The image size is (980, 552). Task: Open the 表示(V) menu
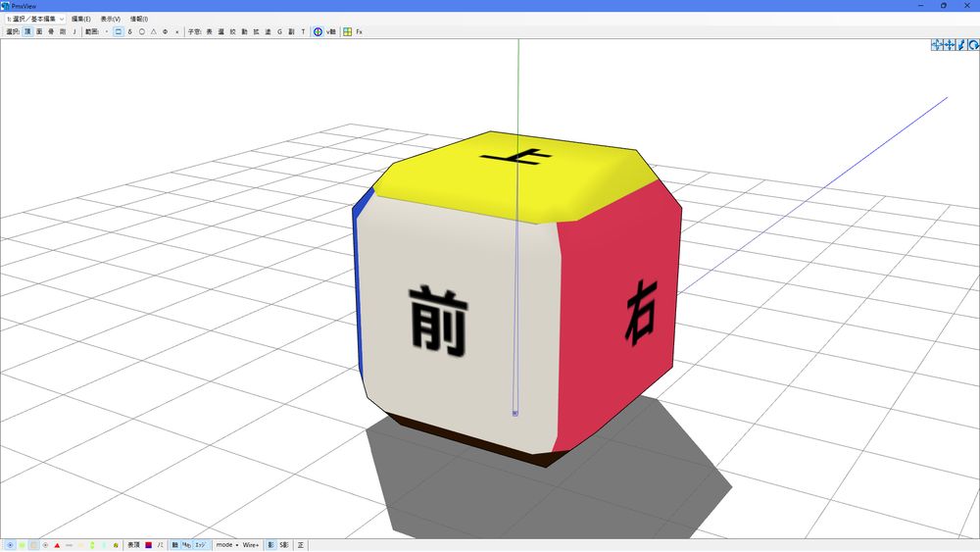pos(110,19)
